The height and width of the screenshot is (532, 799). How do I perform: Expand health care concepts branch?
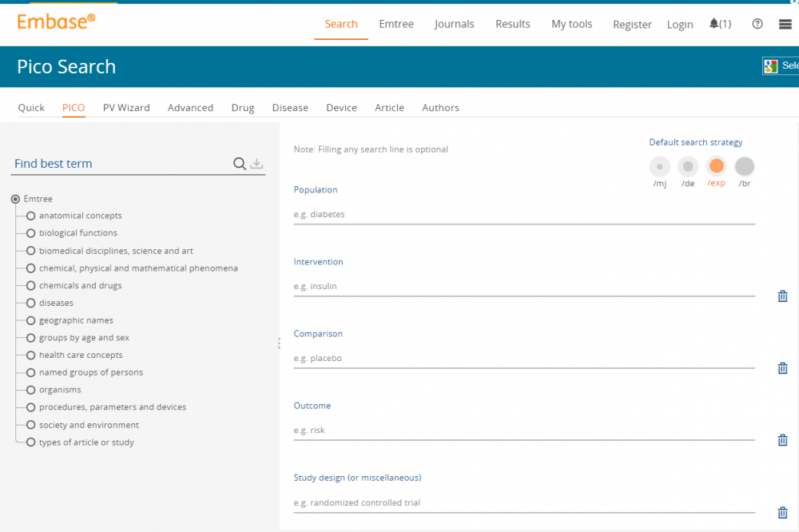pos(30,355)
